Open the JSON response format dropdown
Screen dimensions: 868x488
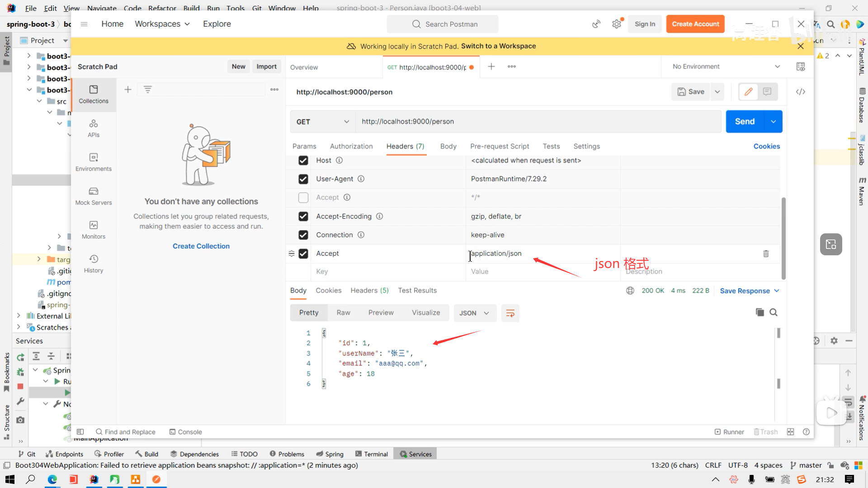pyautogui.click(x=474, y=313)
